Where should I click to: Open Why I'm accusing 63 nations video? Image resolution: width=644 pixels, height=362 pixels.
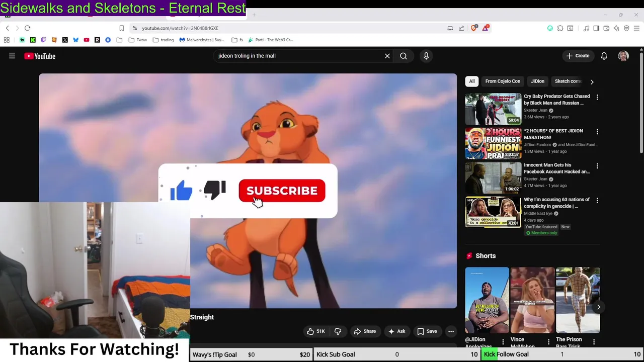556,203
